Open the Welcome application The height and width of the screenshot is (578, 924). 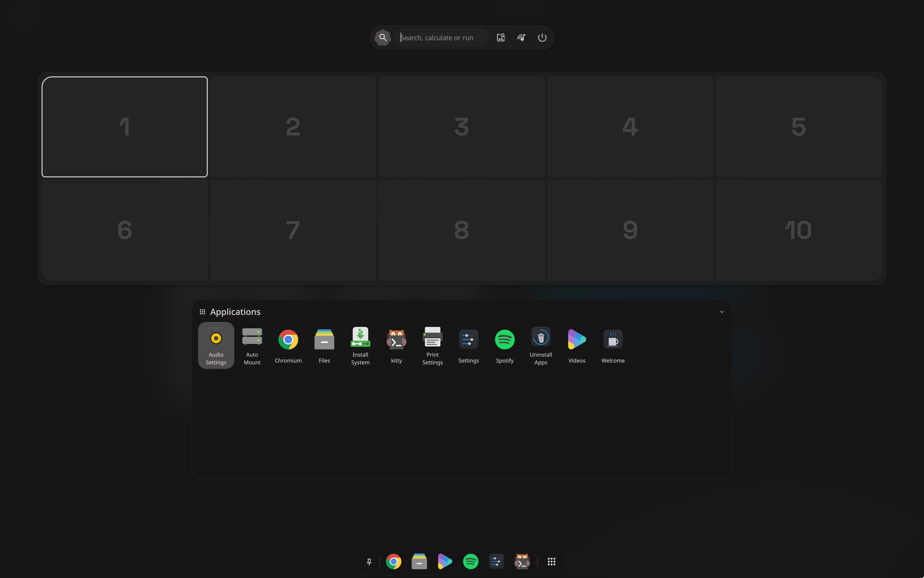pyautogui.click(x=613, y=345)
